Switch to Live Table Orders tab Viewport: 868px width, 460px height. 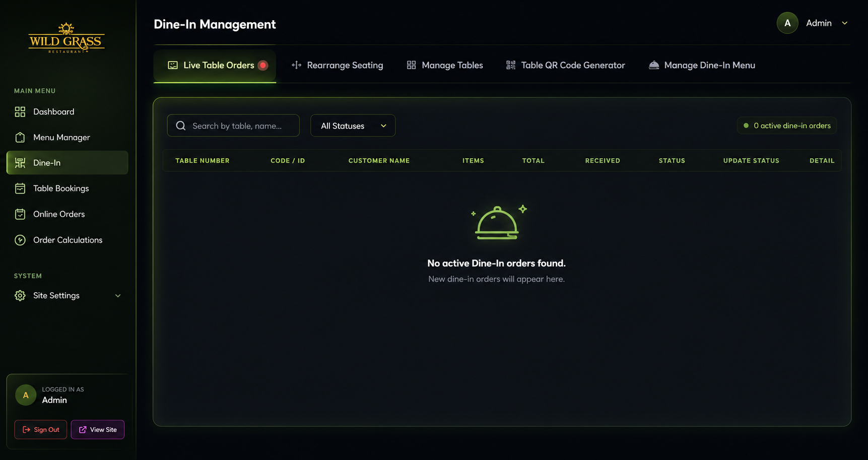pyautogui.click(x=215, y=65)
